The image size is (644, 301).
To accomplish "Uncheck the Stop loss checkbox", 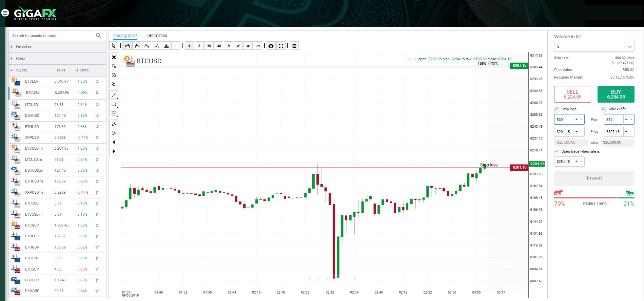I will [557, 109].
